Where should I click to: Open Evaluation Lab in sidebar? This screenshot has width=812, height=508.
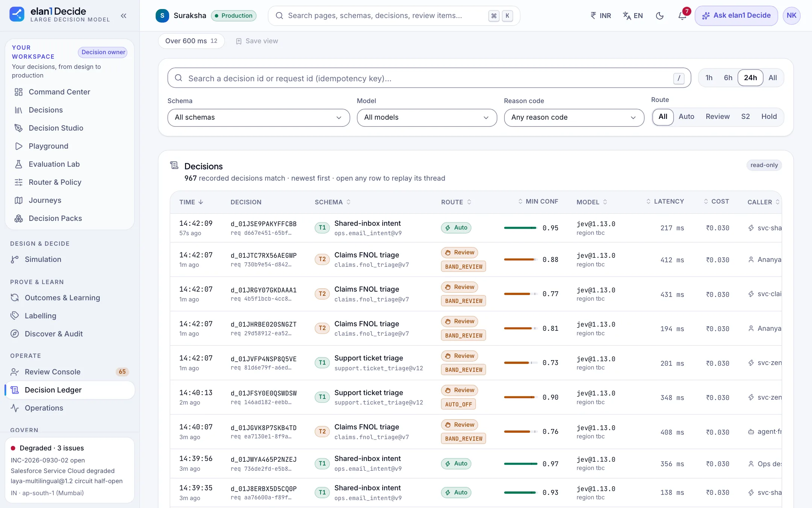pyautogui.click(x=70, y=164)
